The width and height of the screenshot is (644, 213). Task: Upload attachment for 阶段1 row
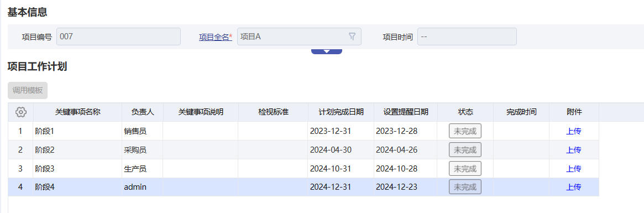coord(574,131)
